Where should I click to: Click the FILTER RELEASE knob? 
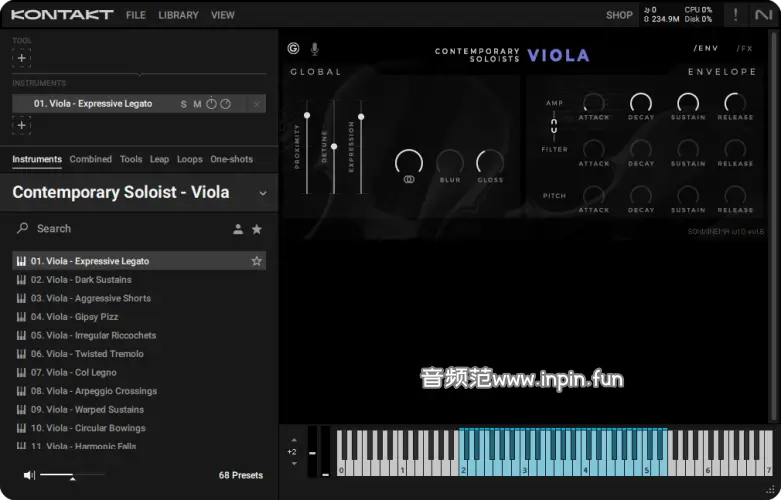[x=735, y=149]
